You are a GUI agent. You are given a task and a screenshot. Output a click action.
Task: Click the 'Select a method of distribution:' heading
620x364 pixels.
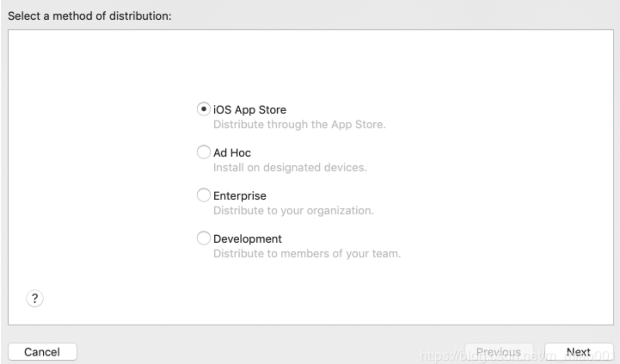[x=90, y=17]
